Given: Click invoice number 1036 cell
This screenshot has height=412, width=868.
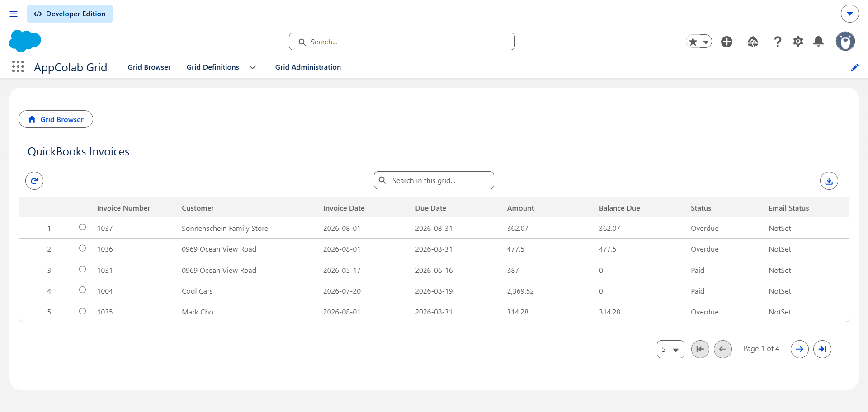Looking at the screenshot, I should (x=105, y=249).
